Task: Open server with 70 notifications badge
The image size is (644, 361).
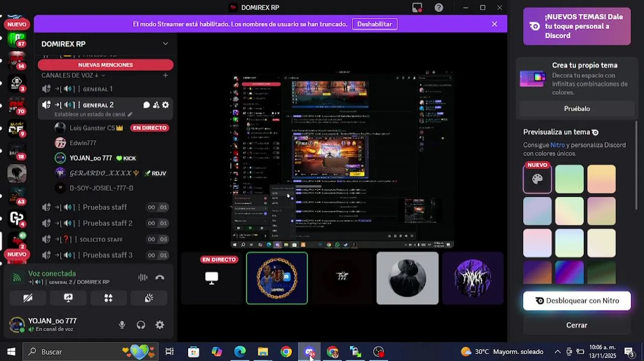Action: tap(17, 106)
